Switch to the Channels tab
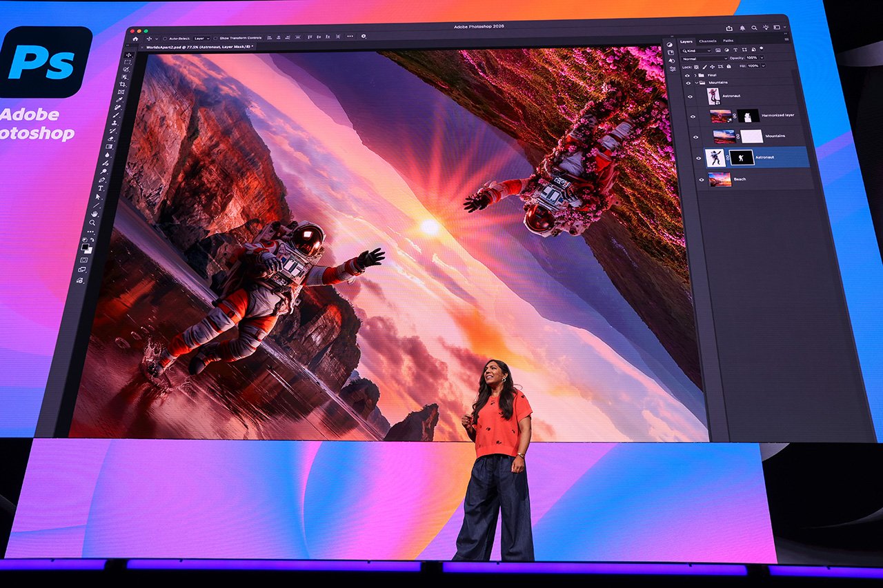The height and width of the screenshot is (588, 883). click(x=708, y=41)
